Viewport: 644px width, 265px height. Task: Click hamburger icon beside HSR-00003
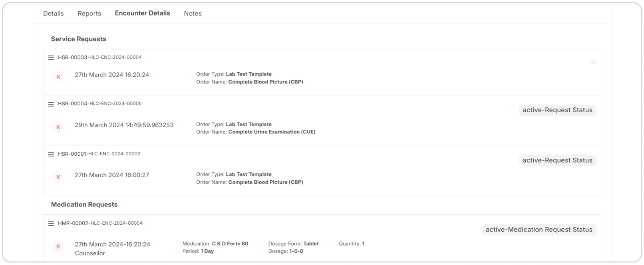click(x=51, y=58)
